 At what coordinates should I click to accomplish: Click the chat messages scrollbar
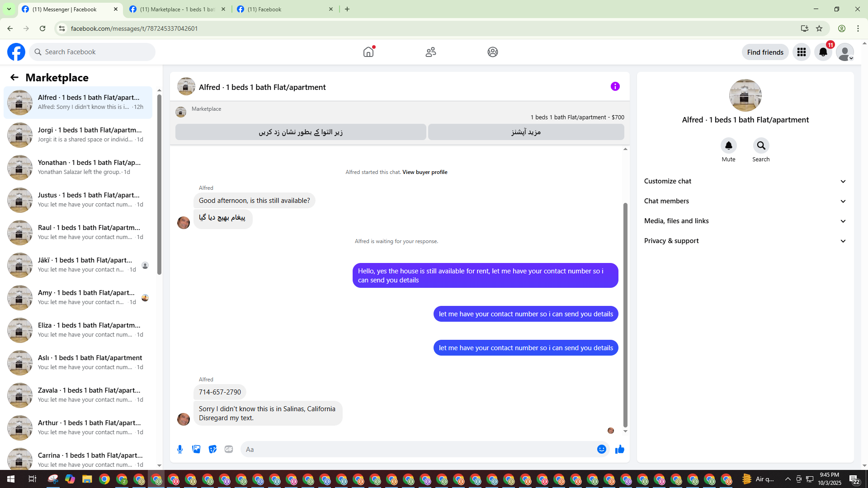tap(625, 315)
